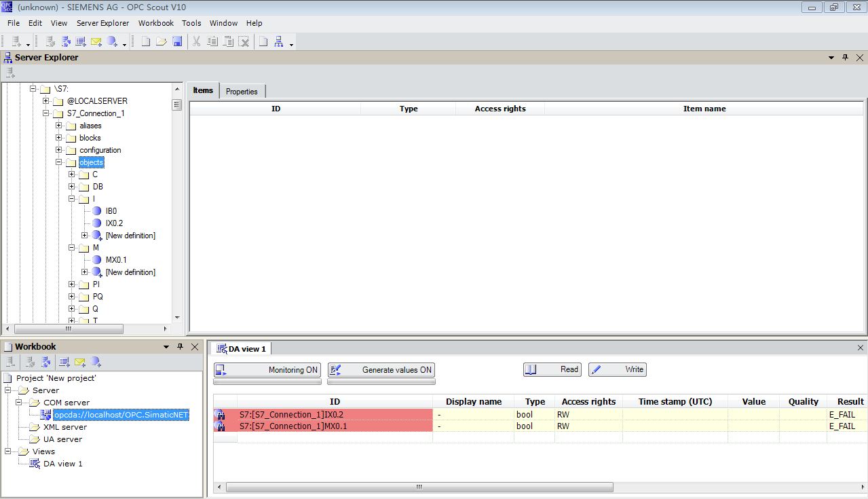Open a project using the folder icon
Screen dimensions: 868x499
pos(162,41)
